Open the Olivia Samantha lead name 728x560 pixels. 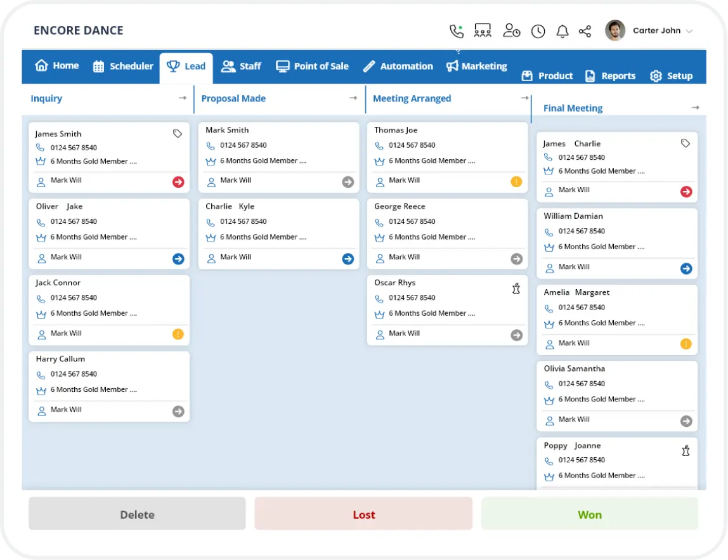coord(575,368)
